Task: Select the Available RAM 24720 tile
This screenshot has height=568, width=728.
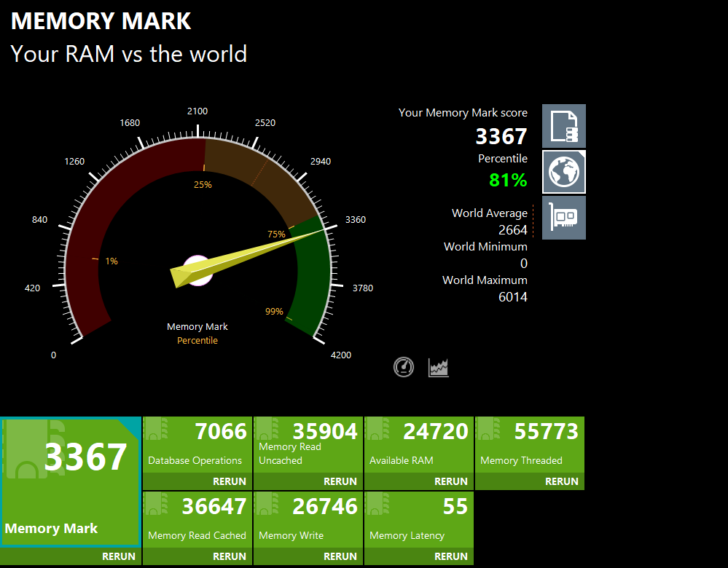Action: pos(419,444)
